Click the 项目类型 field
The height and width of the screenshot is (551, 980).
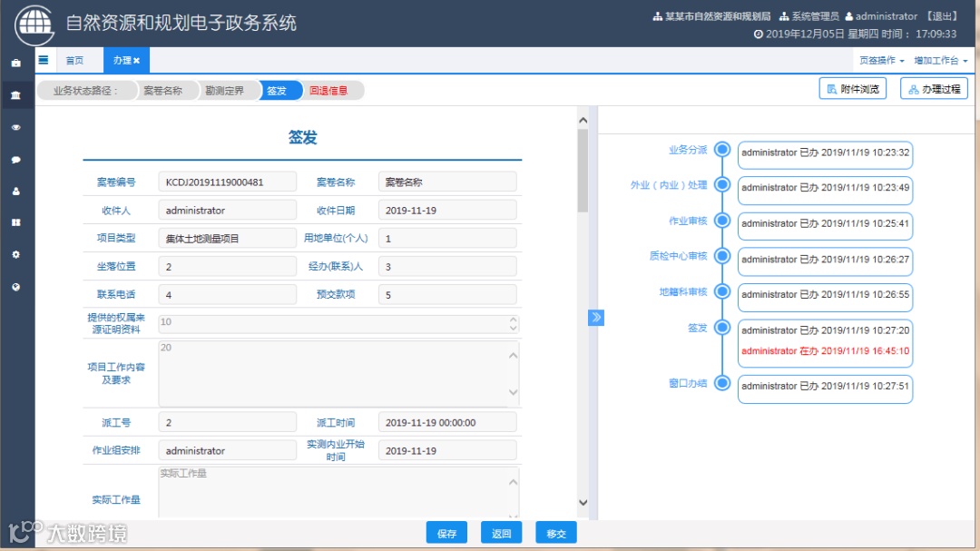(228, 239)
